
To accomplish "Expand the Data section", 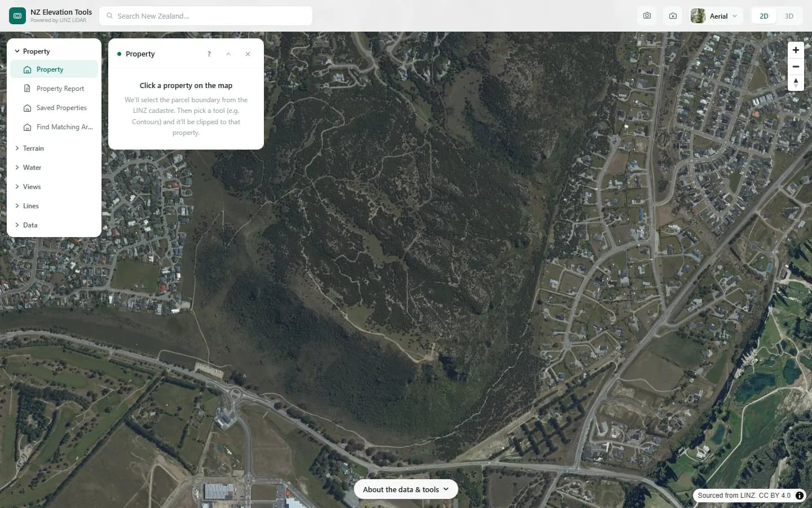I will click(x=54, y=225).
